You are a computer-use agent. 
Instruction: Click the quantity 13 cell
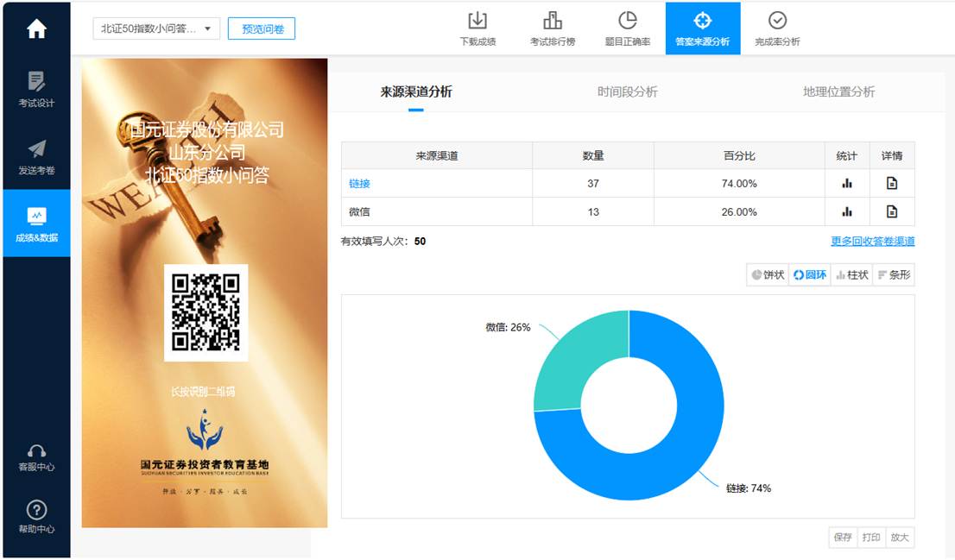pos(593,211)
